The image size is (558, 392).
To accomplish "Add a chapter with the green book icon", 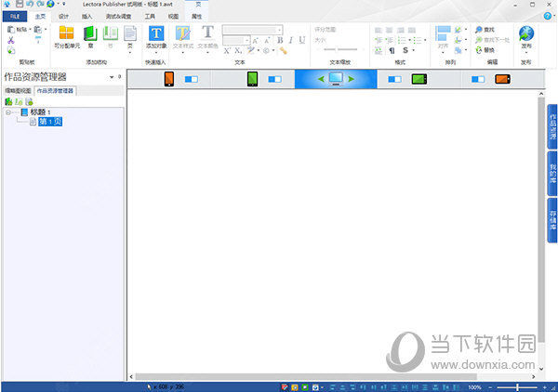I will tap(90, 33).
